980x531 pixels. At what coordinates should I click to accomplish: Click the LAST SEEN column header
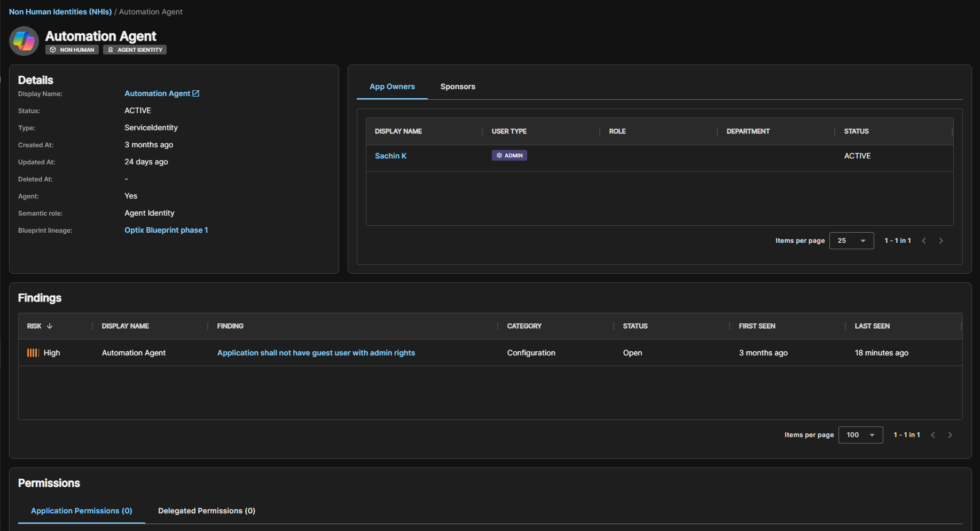[872, 326]
